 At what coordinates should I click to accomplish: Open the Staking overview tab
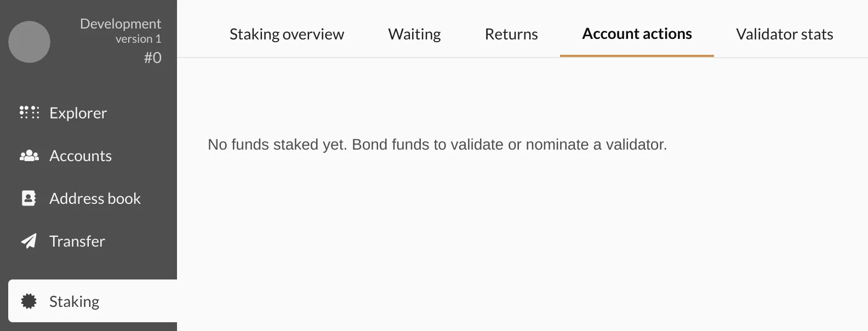click(x=287, y=34)
